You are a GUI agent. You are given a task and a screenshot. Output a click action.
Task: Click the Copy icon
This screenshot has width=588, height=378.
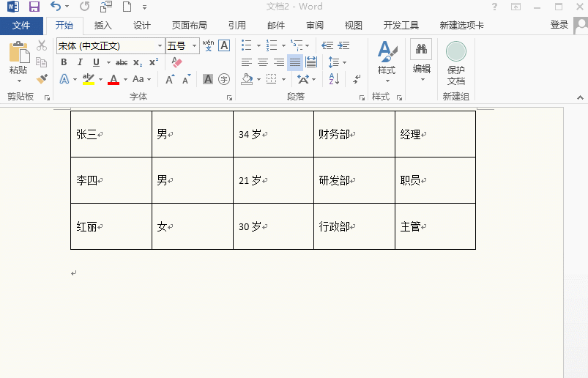(41, 62)
